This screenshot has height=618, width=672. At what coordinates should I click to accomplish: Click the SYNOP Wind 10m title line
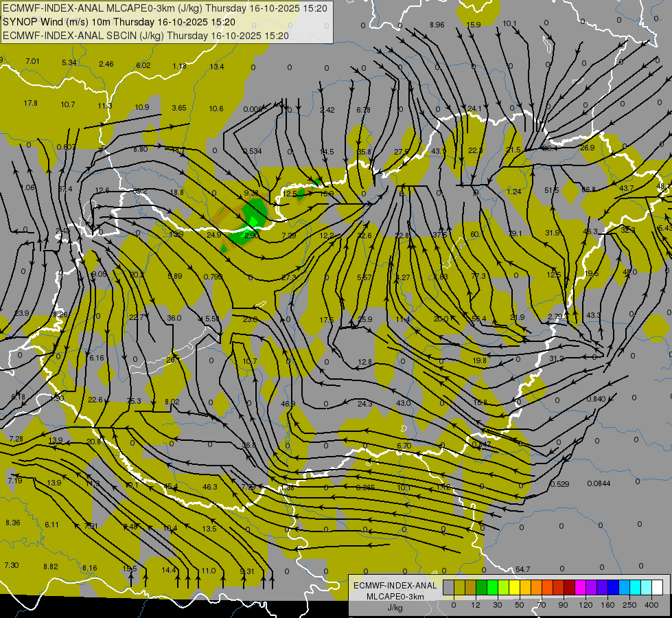tap(119, 22)
